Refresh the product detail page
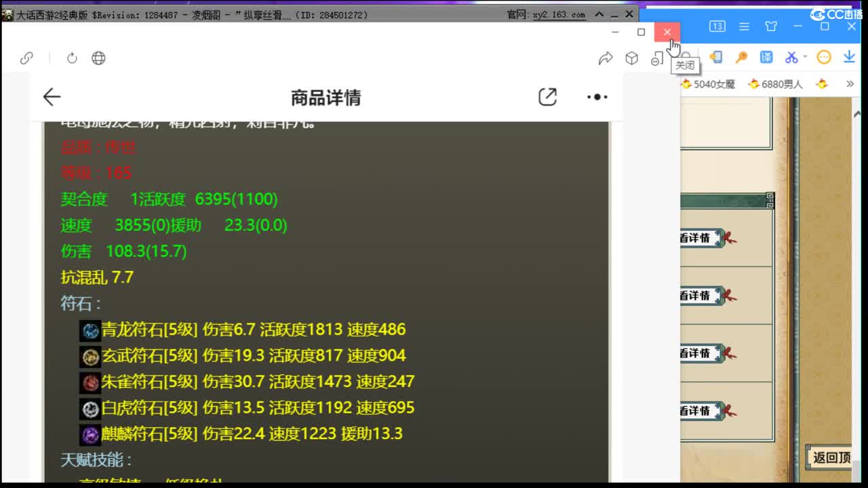 (x=72, y=58)
